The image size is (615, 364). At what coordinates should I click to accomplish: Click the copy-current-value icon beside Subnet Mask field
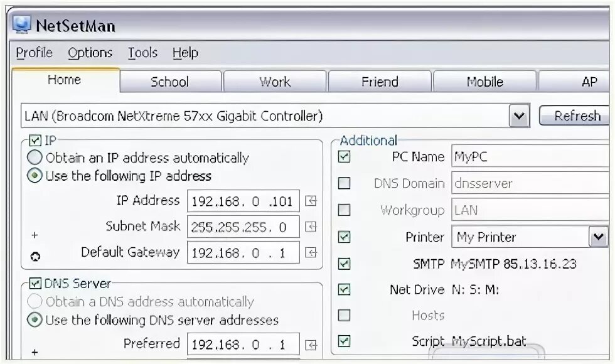pyautogui.click(x=311, y=227)
